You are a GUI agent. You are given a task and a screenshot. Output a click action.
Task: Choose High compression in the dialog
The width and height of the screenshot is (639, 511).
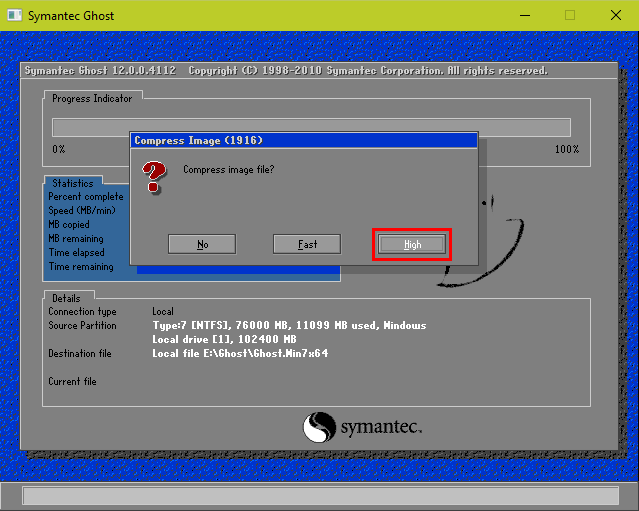(412, 244)
